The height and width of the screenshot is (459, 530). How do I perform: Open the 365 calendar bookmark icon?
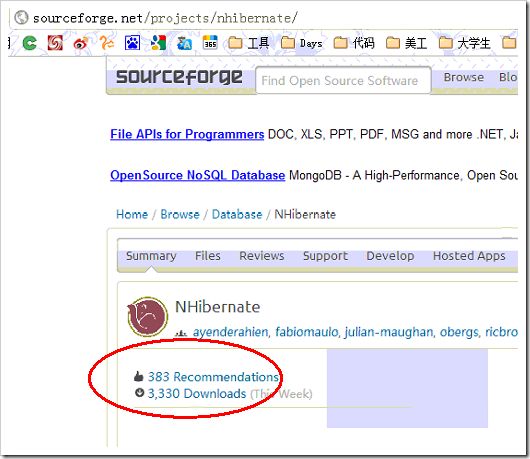tap(210, 43)
